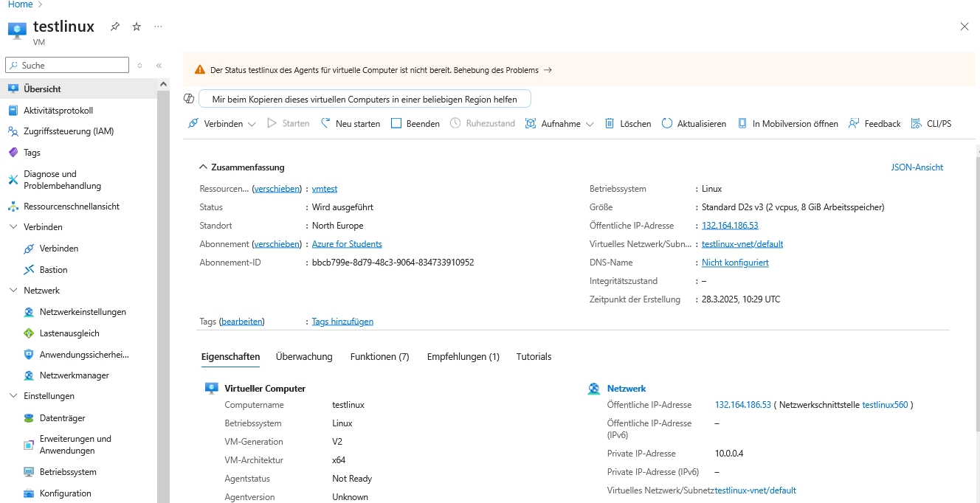Open Datenträger disk settings
The image size is (980, 503).
tap(62, 418)
